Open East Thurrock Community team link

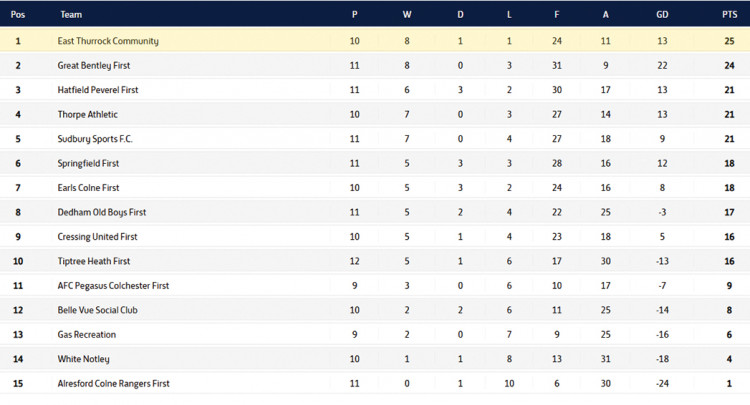coord(108,41)
